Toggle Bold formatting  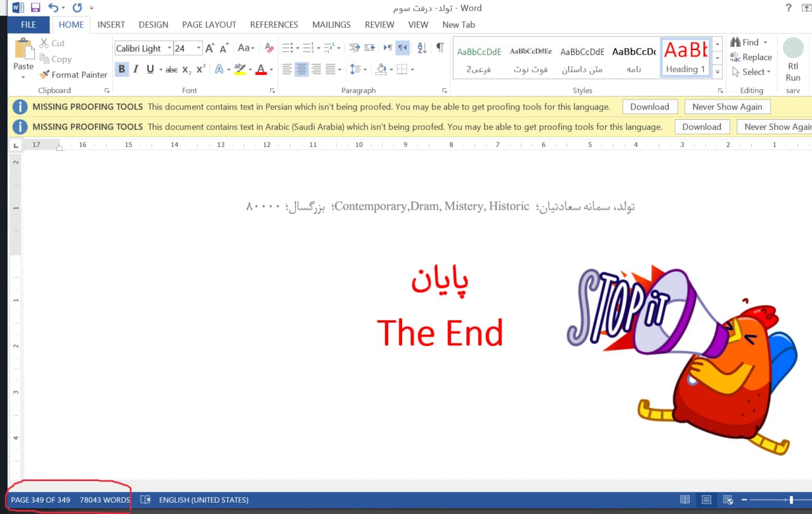[x=122, y=69]
